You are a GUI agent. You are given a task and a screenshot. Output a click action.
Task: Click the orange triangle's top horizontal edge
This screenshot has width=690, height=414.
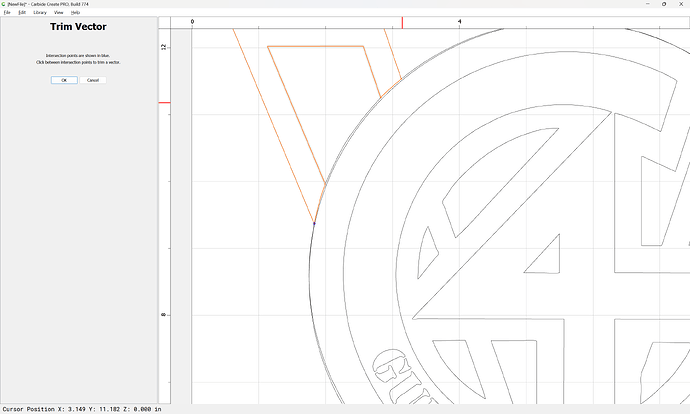coord(316,46)
